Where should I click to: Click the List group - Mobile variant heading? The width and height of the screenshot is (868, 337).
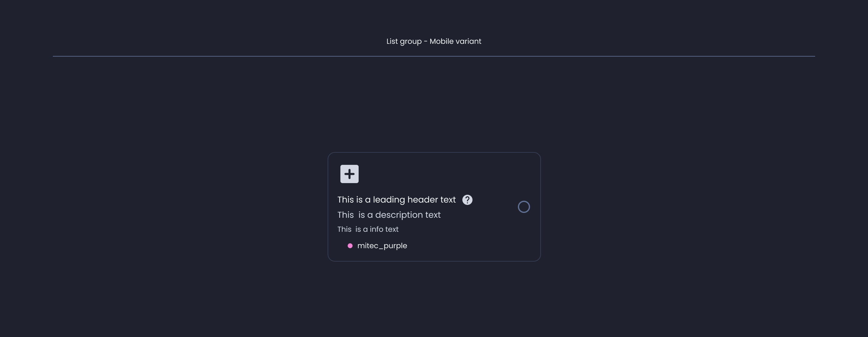point(434,41)
